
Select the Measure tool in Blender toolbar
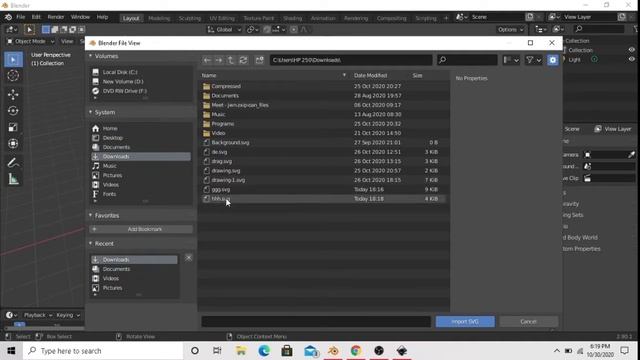[13, 179]
